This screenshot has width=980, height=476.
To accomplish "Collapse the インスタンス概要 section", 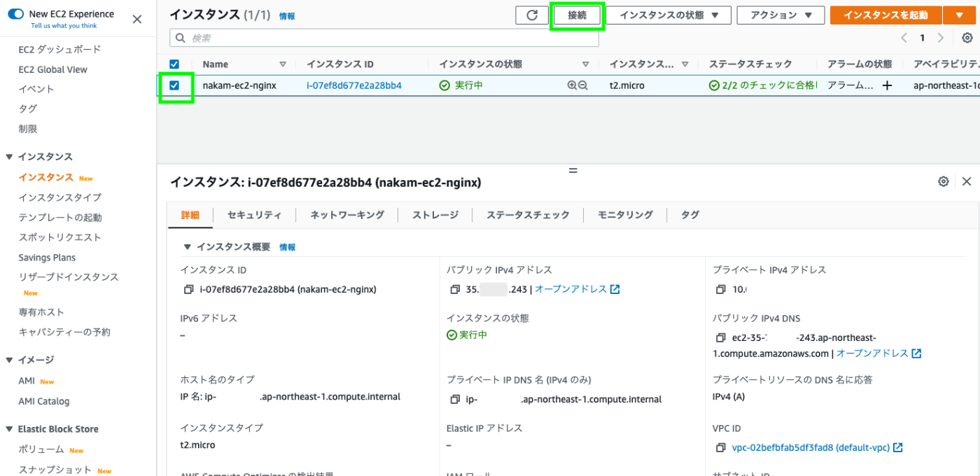I will (x=187, y=246).
